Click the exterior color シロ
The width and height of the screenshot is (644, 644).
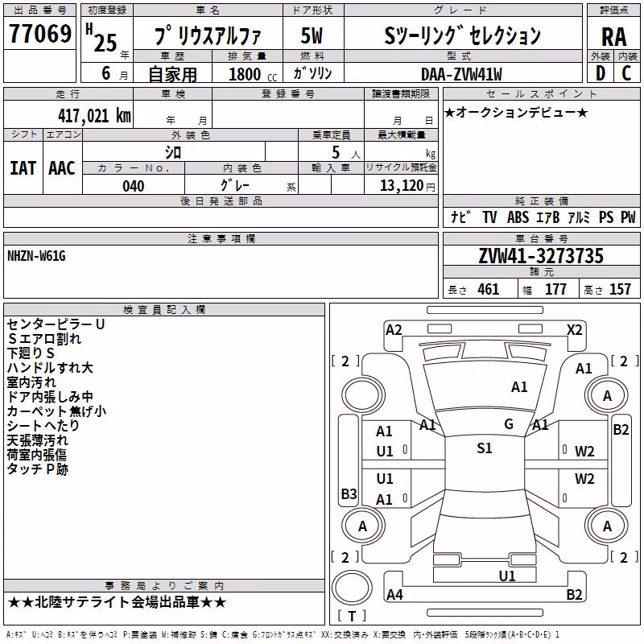click(173, 152)
